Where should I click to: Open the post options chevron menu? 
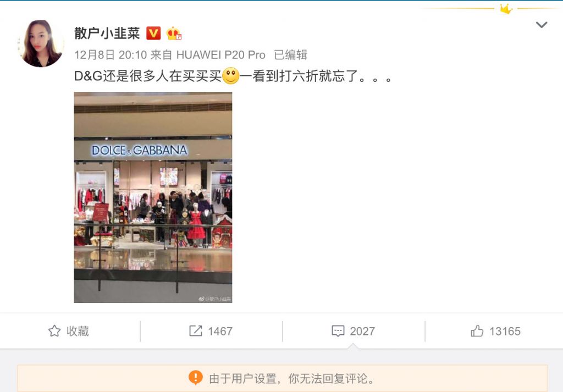tap(542, 25)
